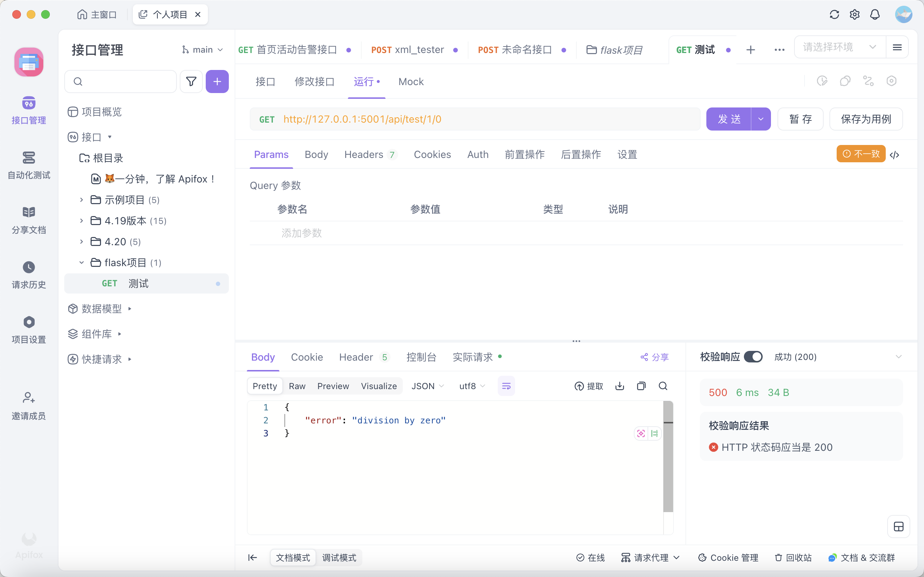
Task: Click the response body vertical scrollbar
Action: [668, 458]
